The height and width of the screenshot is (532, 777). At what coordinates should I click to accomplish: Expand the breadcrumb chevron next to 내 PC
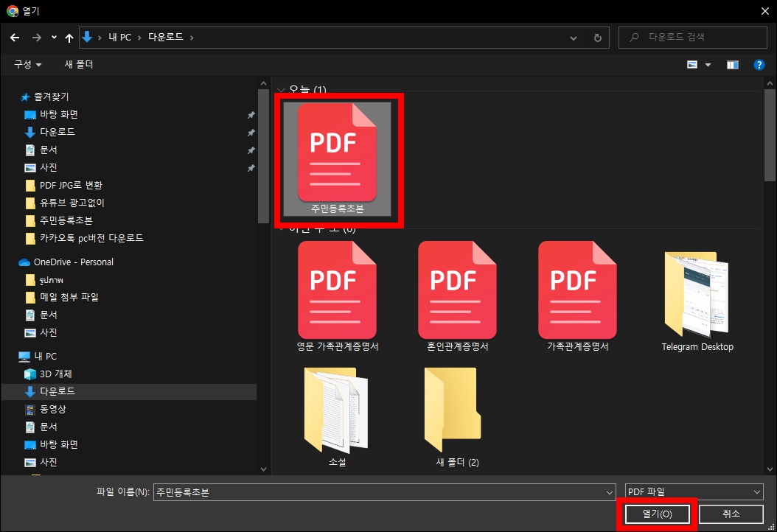tap(141, 37)
